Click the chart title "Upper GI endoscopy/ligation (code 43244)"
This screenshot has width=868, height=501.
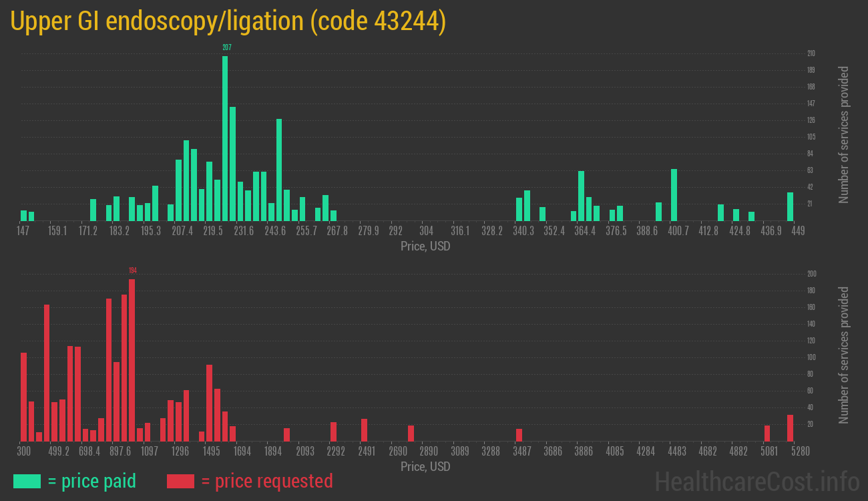coord(228,21)
